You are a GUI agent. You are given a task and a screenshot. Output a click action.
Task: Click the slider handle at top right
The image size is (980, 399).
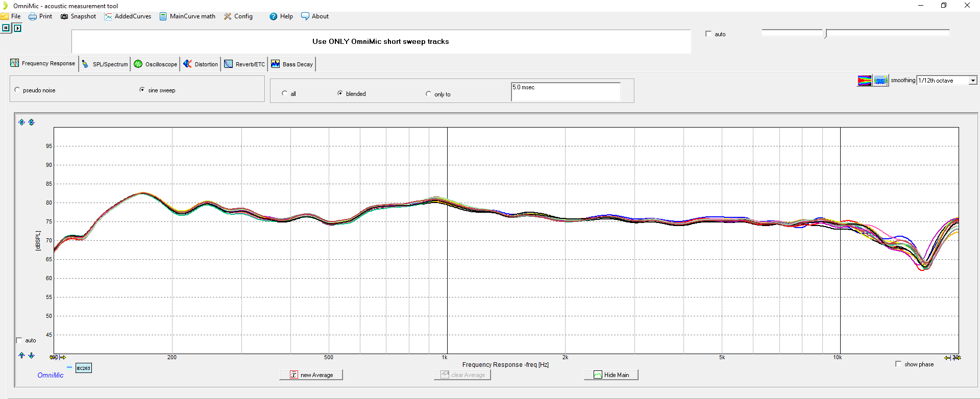825,33
